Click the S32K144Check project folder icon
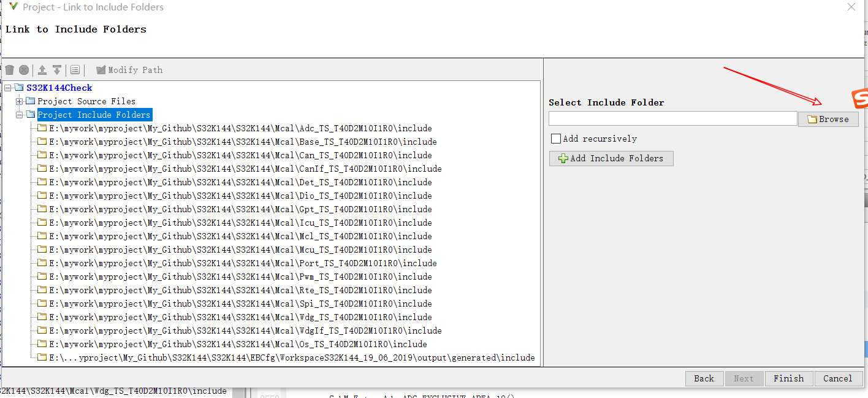Screen dimensions: 868x398 click(x=18, y=88)
